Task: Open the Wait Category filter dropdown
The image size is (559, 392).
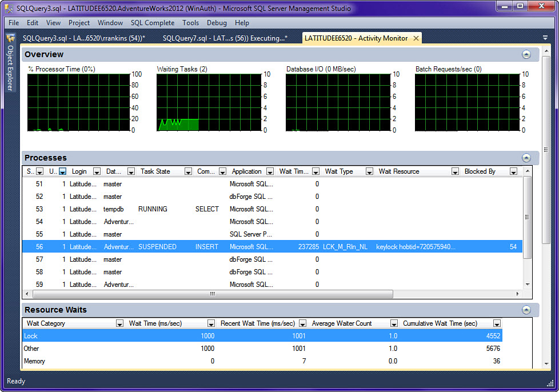Action: point(119,323)
